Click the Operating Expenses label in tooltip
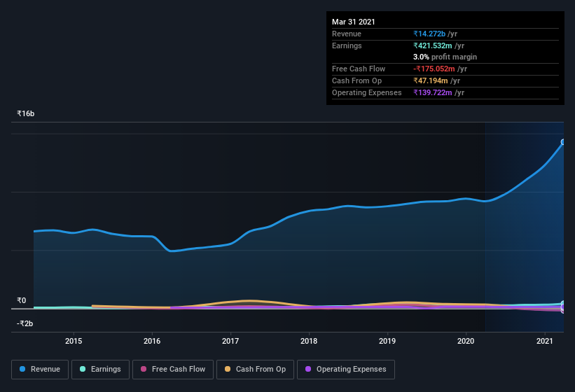Image resolution: width=575 pixels, height=392 pixels. (x=367, y=92)
